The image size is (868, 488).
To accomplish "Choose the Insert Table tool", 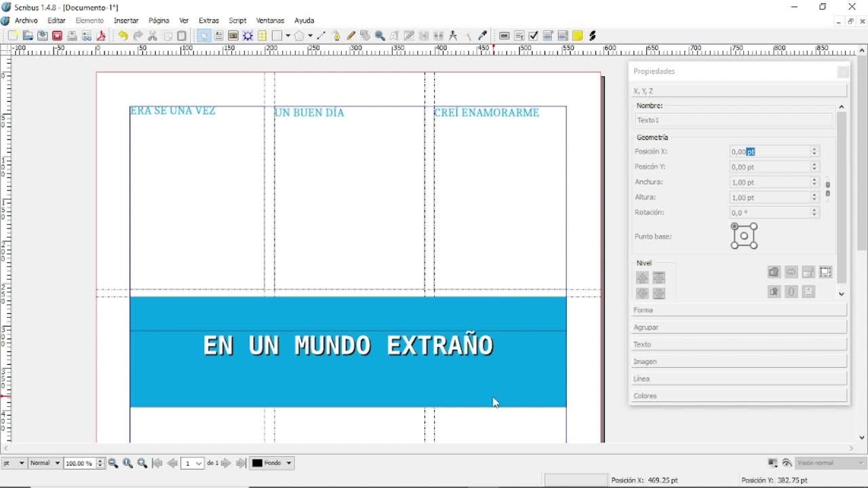I will click(x=262, y=36).
